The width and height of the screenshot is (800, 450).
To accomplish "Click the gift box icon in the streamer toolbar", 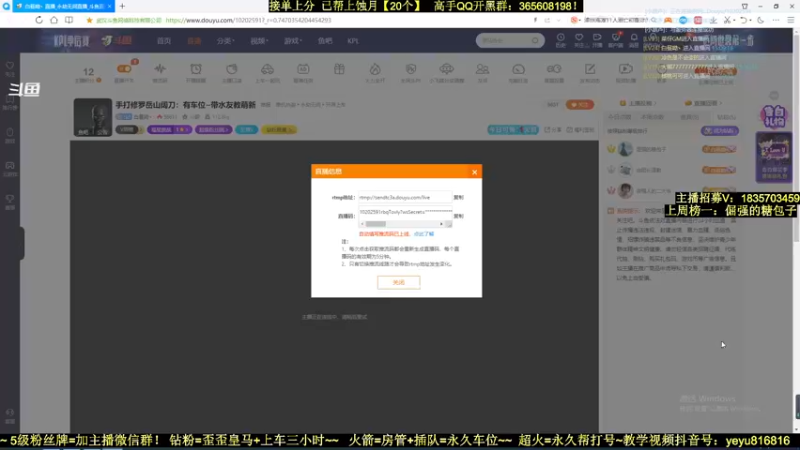I will coord(339,69).
